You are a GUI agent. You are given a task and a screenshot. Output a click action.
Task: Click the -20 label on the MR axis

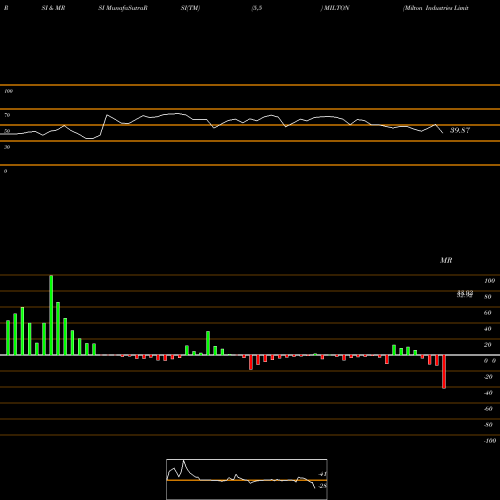(x=488, y=377)
